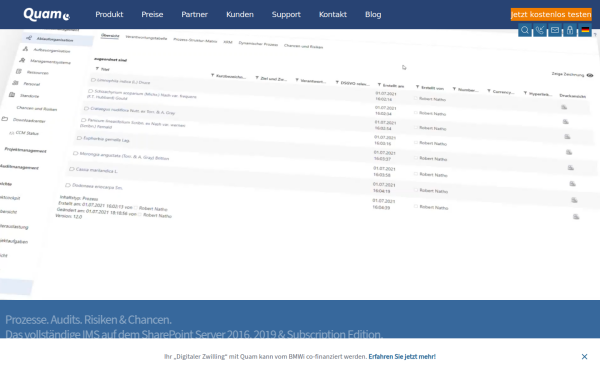Viewport: 600px width, 375px height.
Task: Open the Ziel und Zw... column filter
Action: point(257,78)
